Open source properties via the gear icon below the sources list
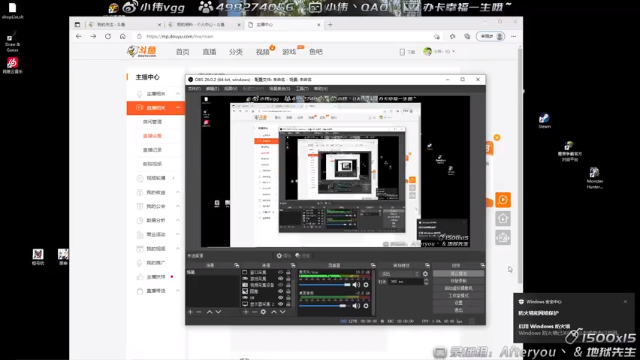The width and height of the screenshot is (640, 360). point(263,312)
